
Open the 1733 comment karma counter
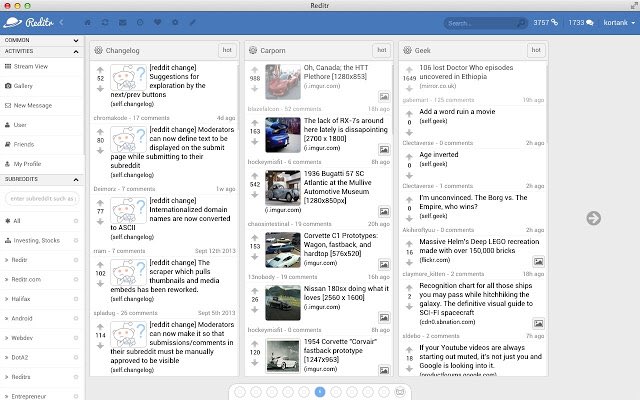pos(581,22)
